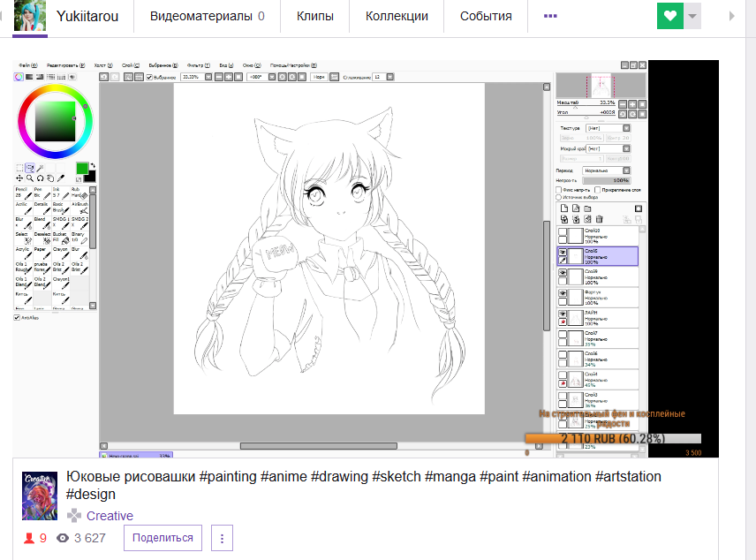Select the magic wand tool
Viewport: 756px width, 560px height.
(x=40, y=168)
